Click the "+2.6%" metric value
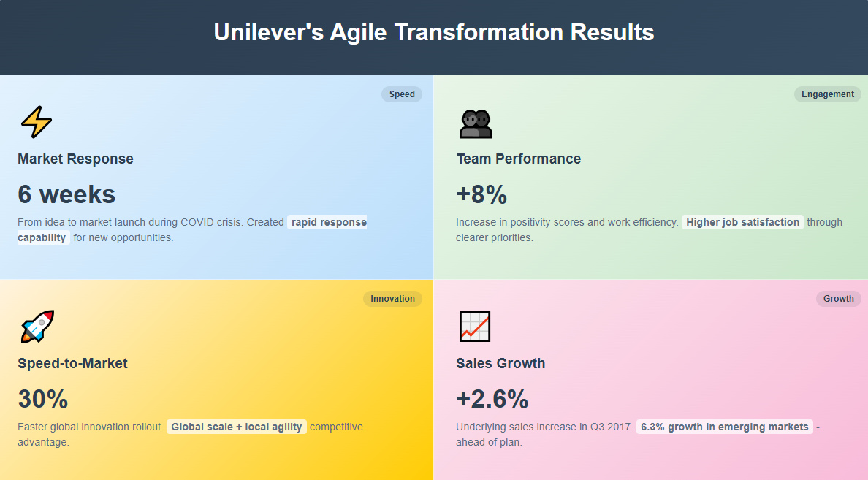The image size is (868, 480). coord(492,399)
